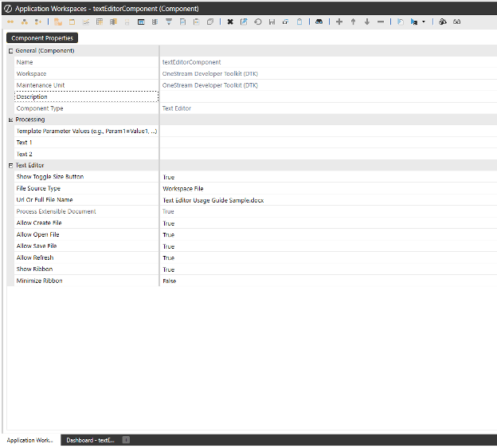Viewport: 497px width, 448px height.
Task: Click the Allow Open File value True
Action: tap(169, 235)
